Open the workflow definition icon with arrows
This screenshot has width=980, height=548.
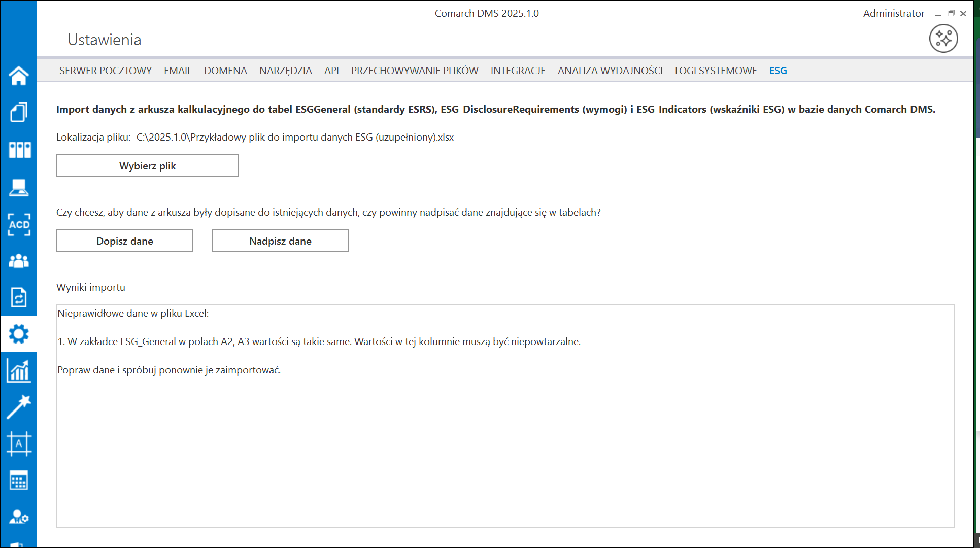click(19, 297)
